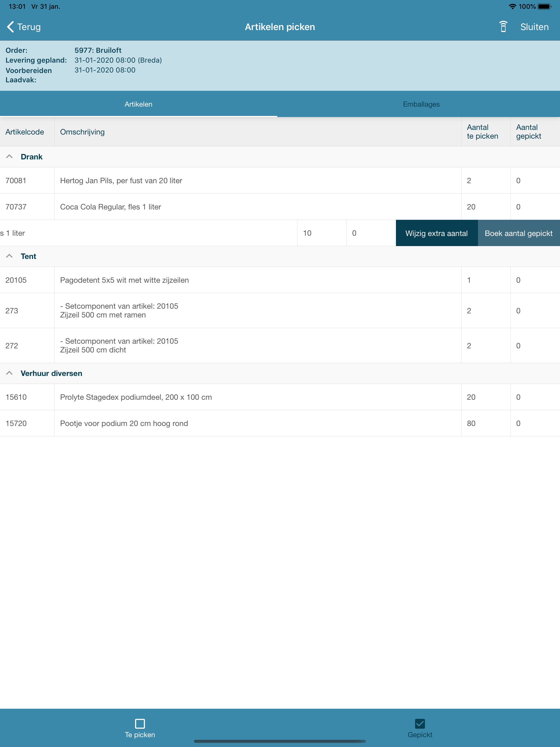Click article code 272
This screenshot has height=747, width=560.
coord(12,345)
